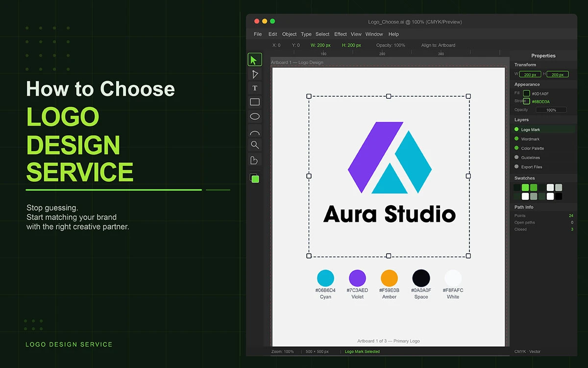The height and width of the screenshot is (368, 588).
Task: Click the Space black circle on artboard
Action: (421, 278)
